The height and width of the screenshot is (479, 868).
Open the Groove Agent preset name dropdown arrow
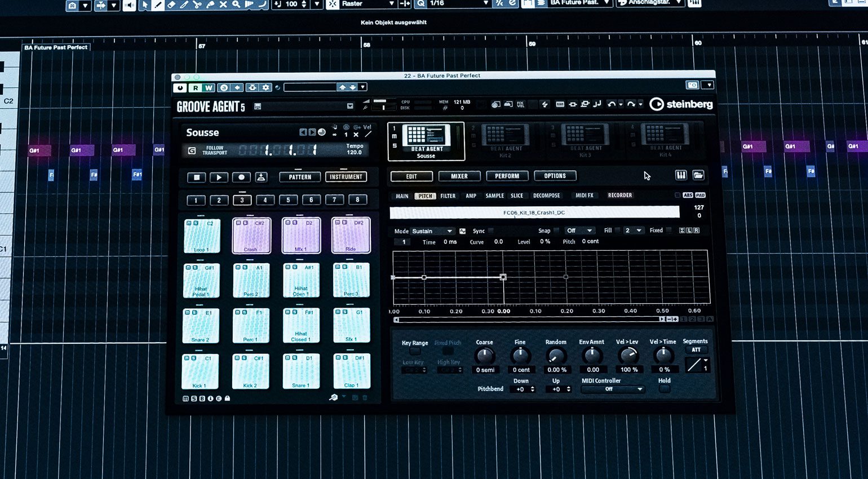(350, 106)
